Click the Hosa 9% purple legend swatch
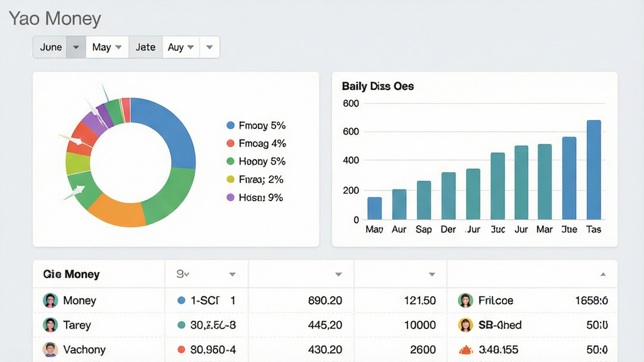The width and height of the screenshot is (644, 362). tap(230, 197)
